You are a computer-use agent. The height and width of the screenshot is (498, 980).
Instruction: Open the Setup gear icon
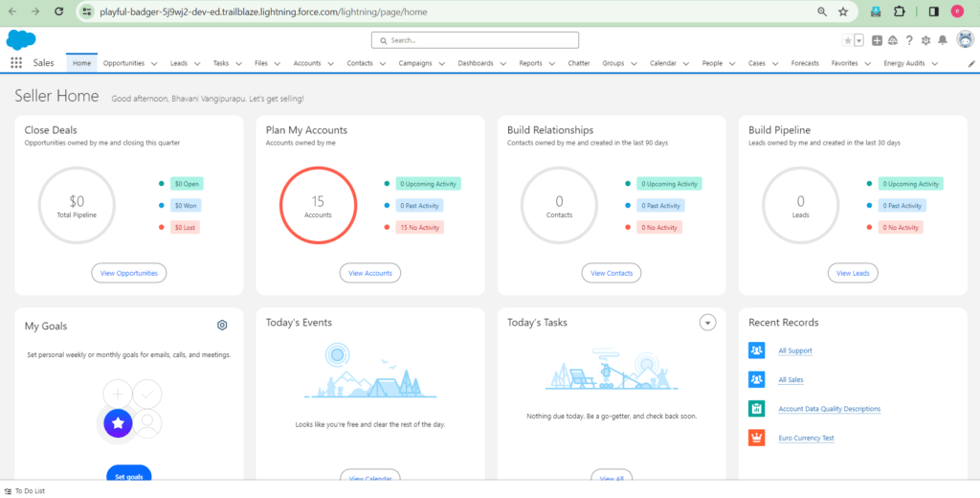pos(925,40)
